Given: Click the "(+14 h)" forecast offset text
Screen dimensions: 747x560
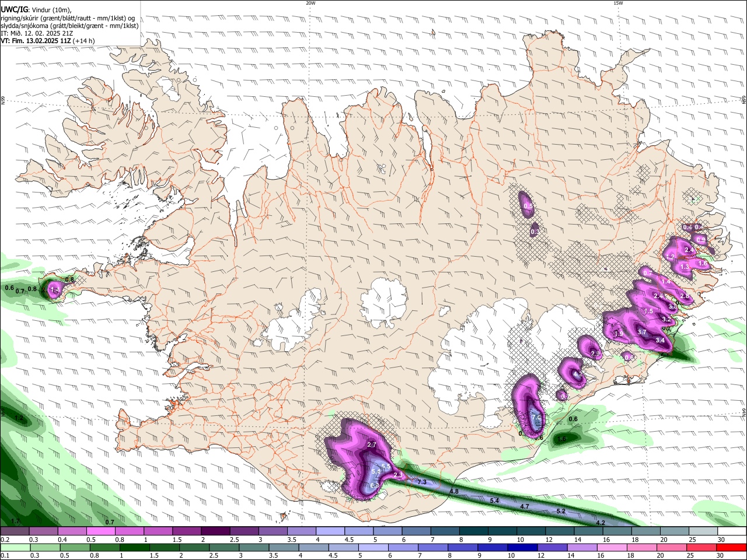Looking at the screenshot, I should [x=84, y=41].
